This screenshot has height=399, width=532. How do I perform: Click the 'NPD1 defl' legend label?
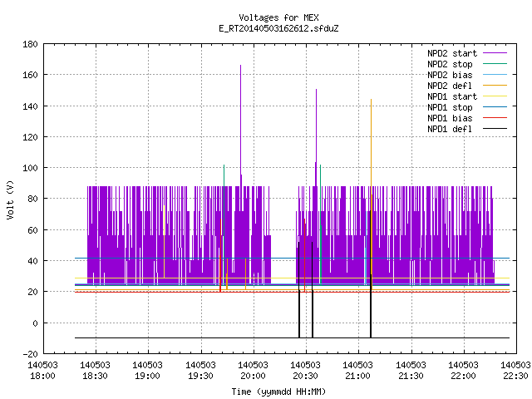point(450,129)
